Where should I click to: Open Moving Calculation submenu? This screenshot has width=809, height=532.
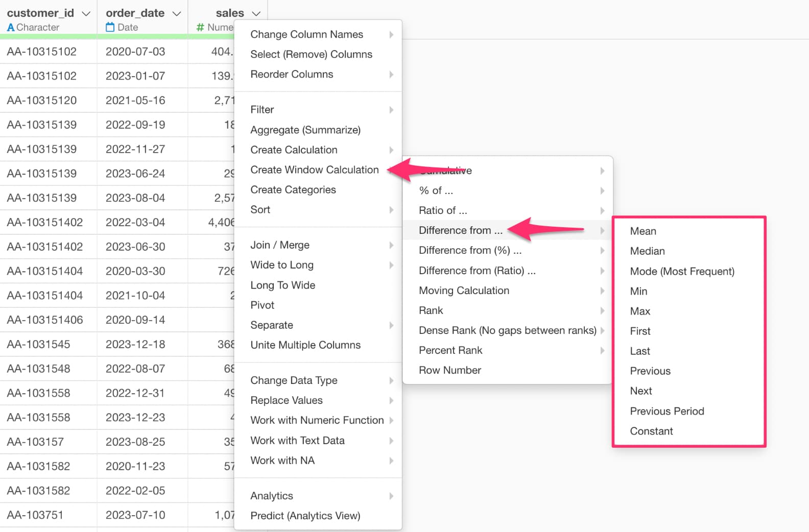coord(508,291)
